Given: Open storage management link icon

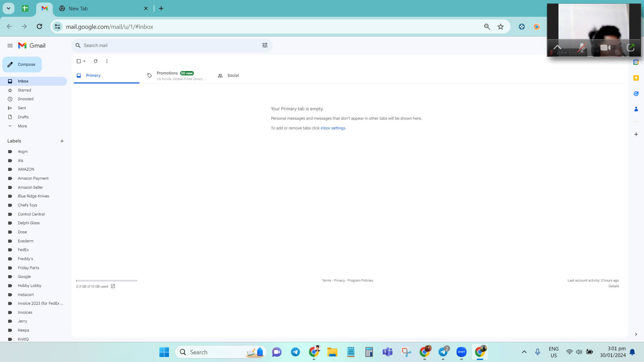Looking at the screenshot, I should point(113,286).
